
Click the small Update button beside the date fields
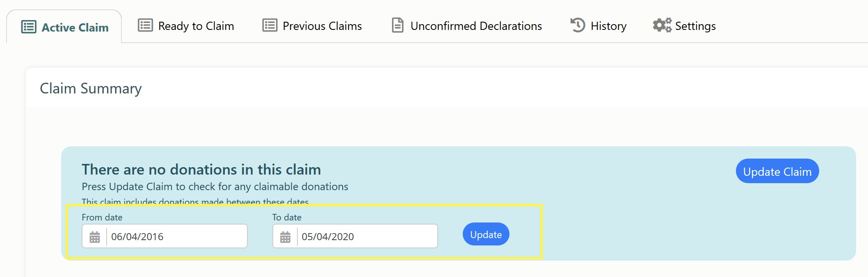point(486,234)
